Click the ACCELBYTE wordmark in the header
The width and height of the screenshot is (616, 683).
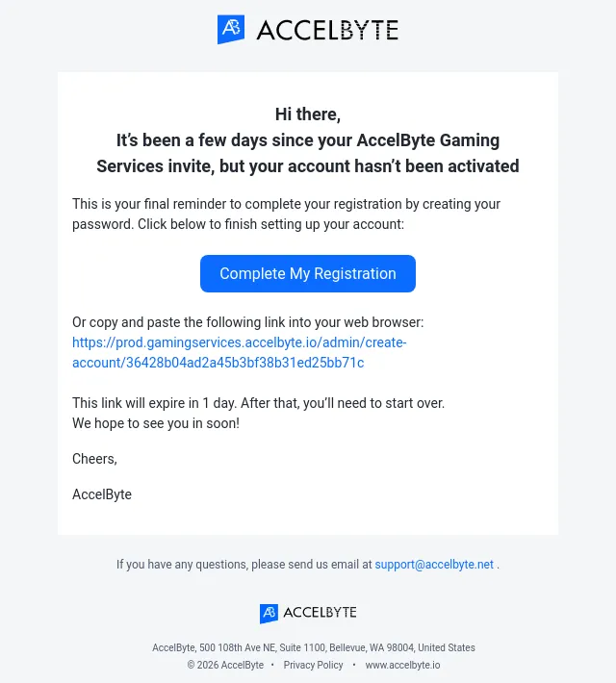(x=327, y=30)
